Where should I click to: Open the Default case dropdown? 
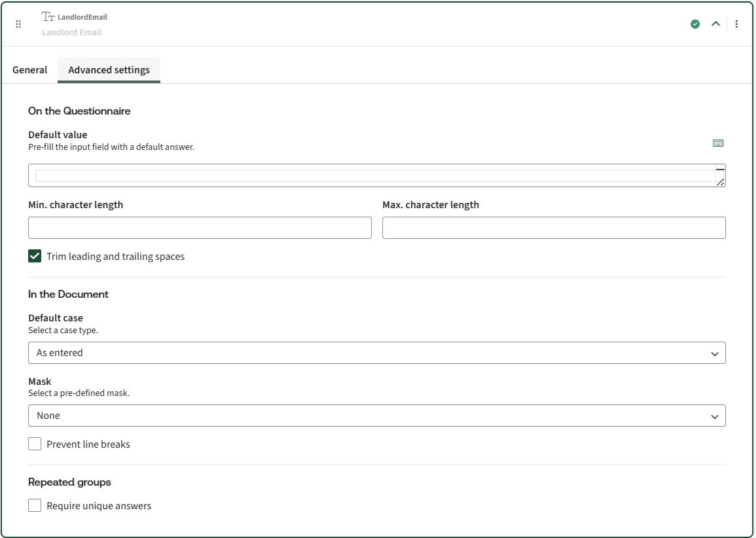pos(376,353)
